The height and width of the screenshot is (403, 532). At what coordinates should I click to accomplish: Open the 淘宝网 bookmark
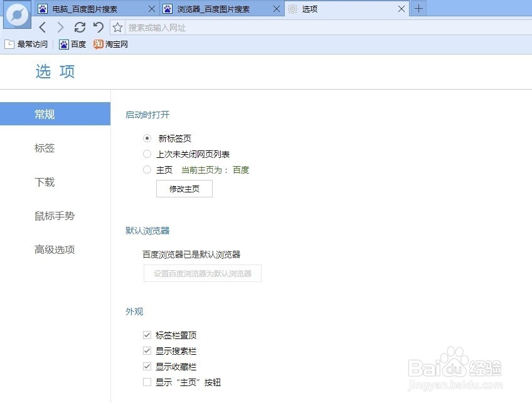pos(110,44)
